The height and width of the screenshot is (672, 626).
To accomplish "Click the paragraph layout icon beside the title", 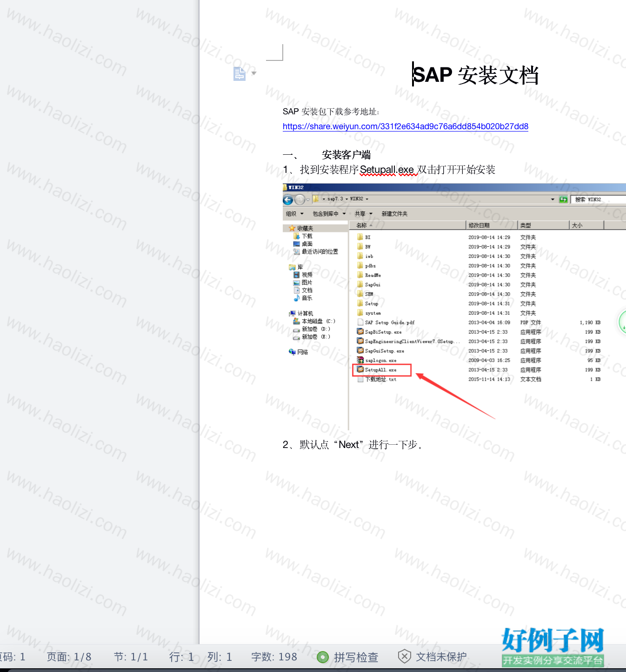I will tap(240, 73).
